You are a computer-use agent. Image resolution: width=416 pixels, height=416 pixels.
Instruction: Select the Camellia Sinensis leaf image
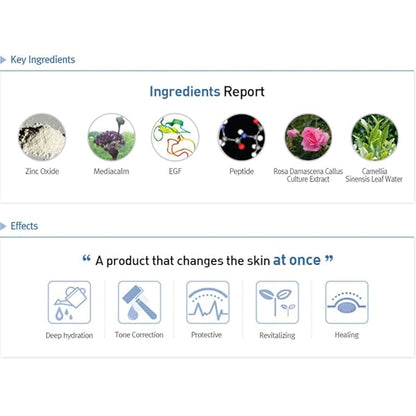(x=375, y=137)
